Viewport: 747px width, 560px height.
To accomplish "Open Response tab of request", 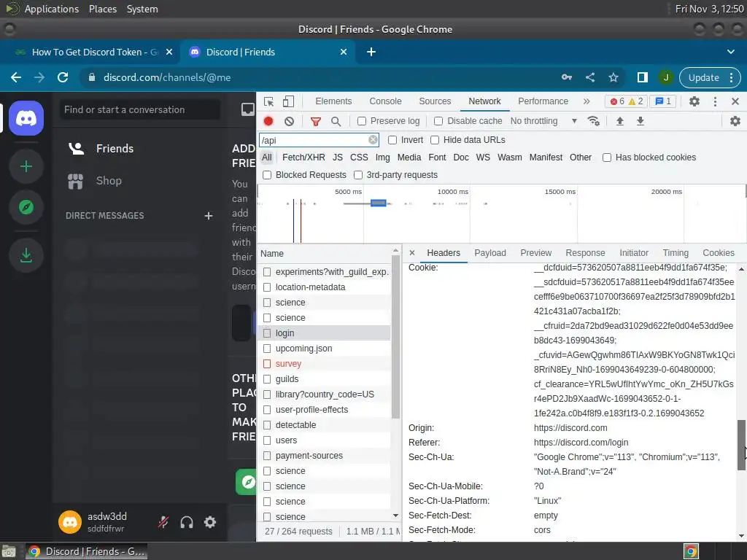I will pos(584,253).
